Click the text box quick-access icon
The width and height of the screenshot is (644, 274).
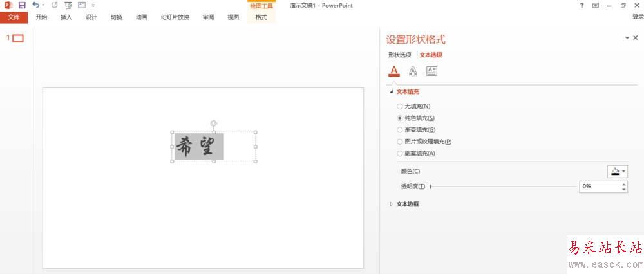coord(82,5)
